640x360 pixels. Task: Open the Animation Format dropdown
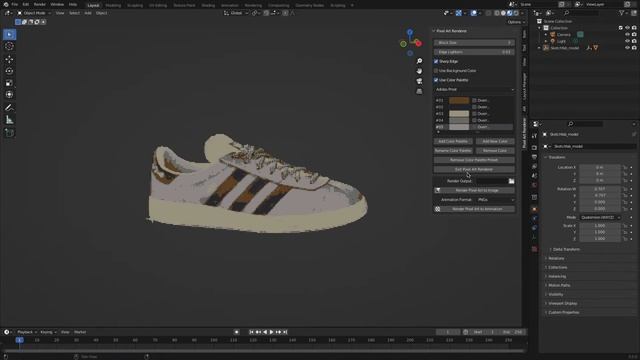point(495,200)
